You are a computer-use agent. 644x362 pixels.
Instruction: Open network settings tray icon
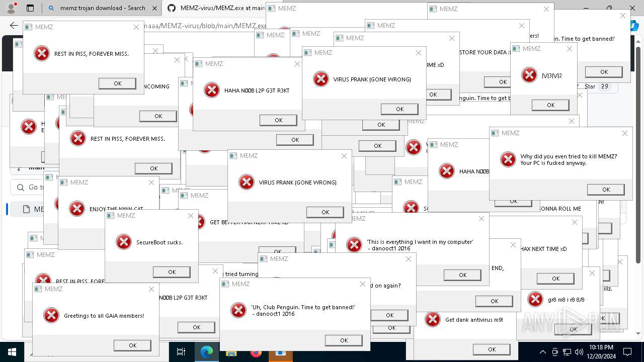click(x=567, y=352)
